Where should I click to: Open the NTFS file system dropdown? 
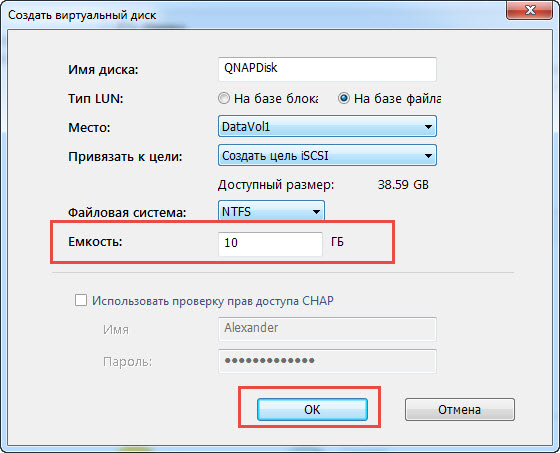point(271,211)
